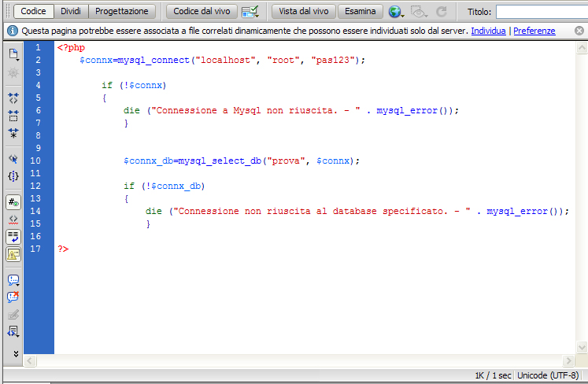Open the W3C validation check menu

250,12
